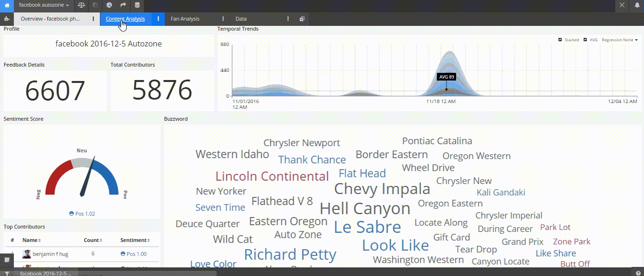Image resolution: width=644 pixels, height=276 pixels.
Task: Switch to the Overview - facebook tab
Action: point(50,19)
